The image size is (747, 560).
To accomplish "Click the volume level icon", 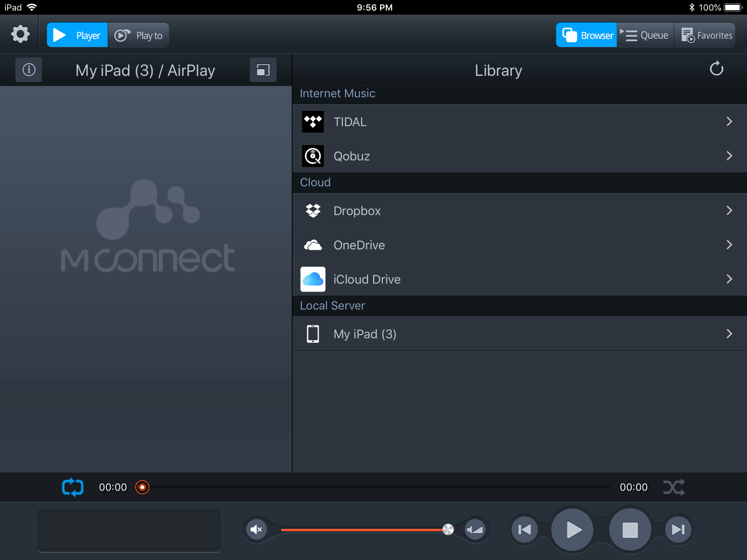I will pos(475,529).
